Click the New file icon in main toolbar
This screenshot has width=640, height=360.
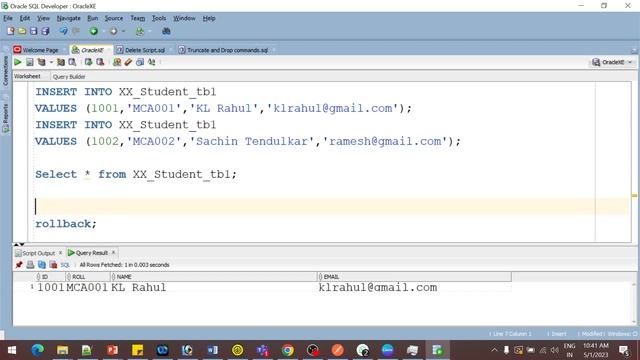click(11, 31)
